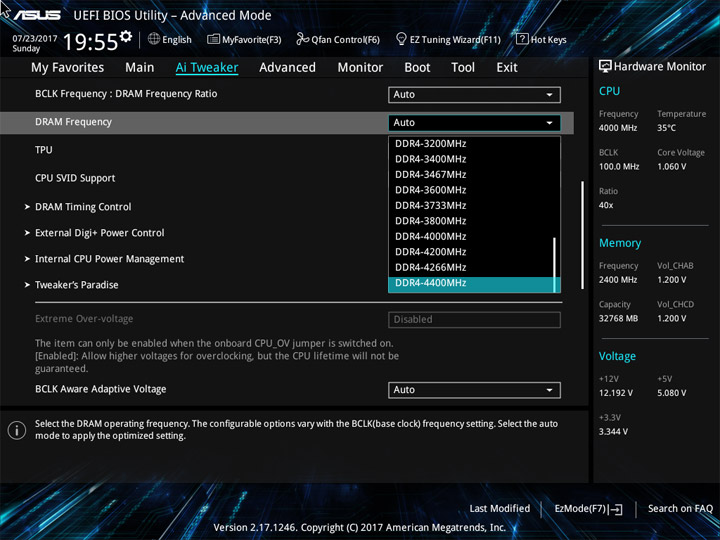This screenshot has height=540, width=720.
Task: Click the +12V value 12.192 V
Action: (615, 393)
